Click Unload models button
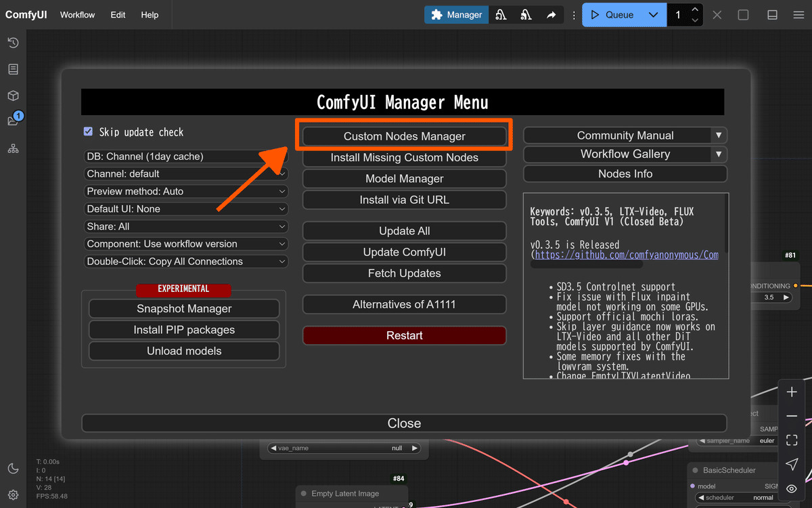812x508 pixels. click(x=184, y=351)
